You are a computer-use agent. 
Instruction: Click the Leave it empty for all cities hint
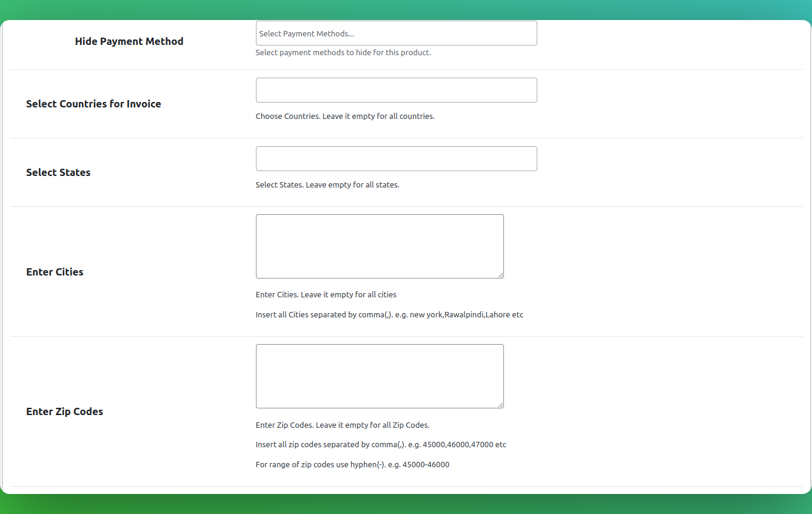tap(326, 295)
